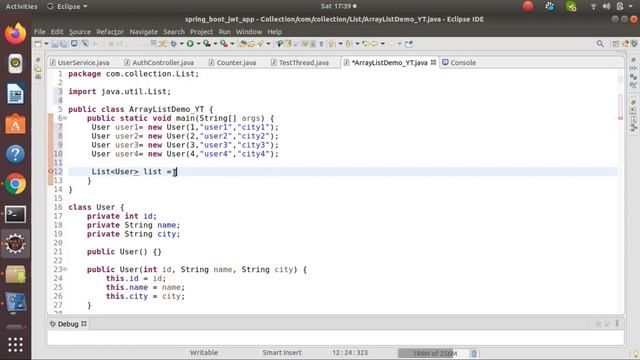Open the Coverage dropdown arrow
Viewport: 640px width, 360px height.
(215, 44)
